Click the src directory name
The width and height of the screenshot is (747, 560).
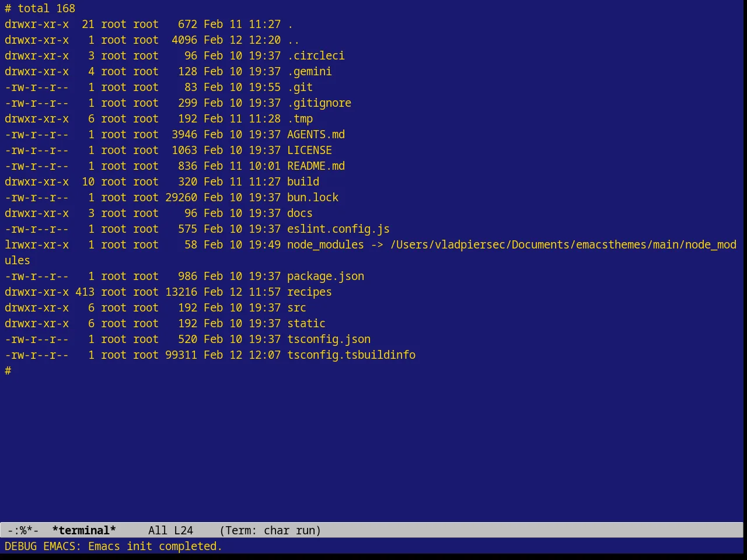click(x=296, y=308)
